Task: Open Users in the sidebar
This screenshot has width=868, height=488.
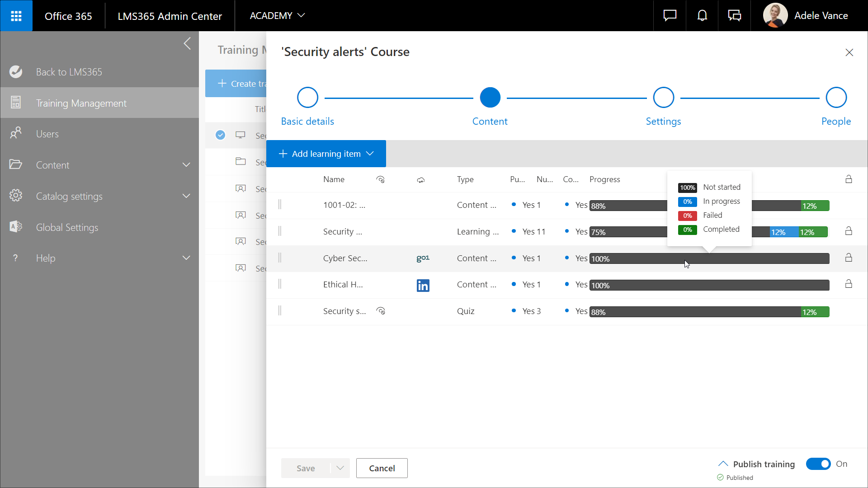Action: tap(47, 134)
